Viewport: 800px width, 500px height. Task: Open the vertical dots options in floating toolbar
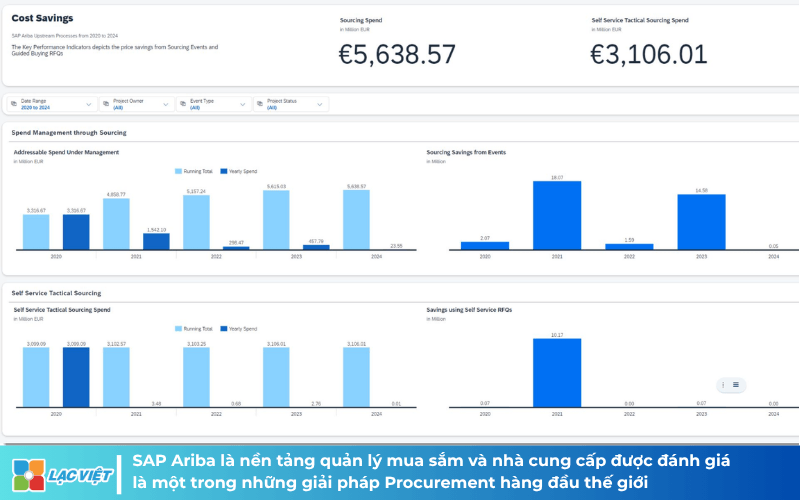723,385
